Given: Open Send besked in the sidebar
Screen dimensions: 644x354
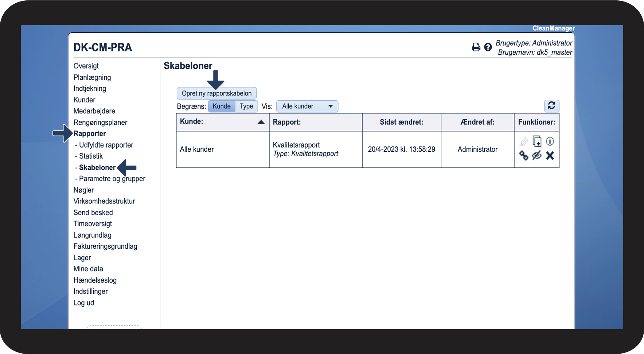Looking at the screenshot, I should pyautogui.click(x=93, y=213).
